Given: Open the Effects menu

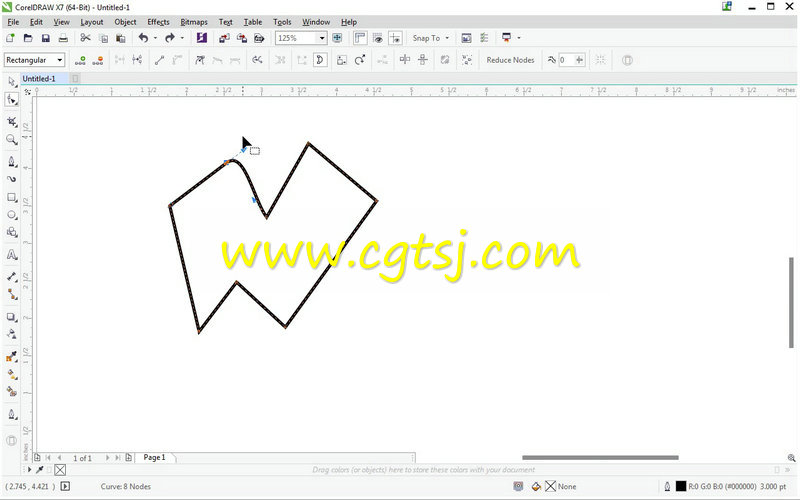Looking at the screenshot, I should pos(158,22).
